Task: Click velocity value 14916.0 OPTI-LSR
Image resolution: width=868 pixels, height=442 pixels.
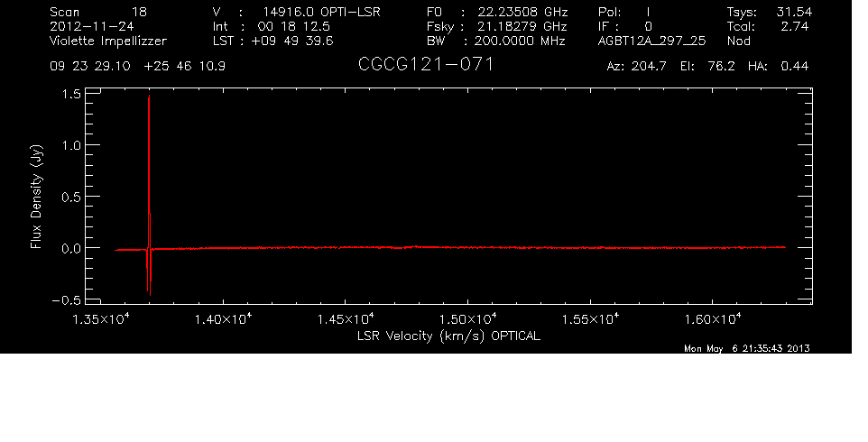Action: (x=321, y=12)
